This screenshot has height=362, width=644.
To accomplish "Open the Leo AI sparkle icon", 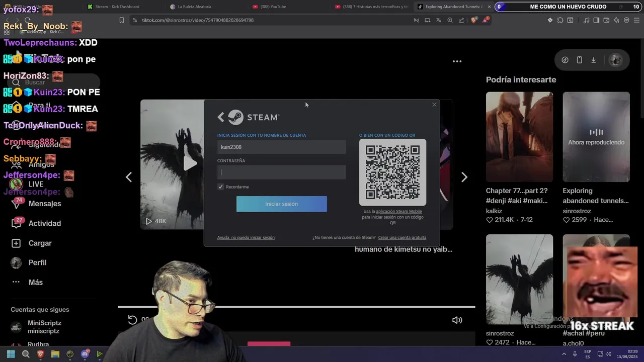I will click(x=616, y=20).
